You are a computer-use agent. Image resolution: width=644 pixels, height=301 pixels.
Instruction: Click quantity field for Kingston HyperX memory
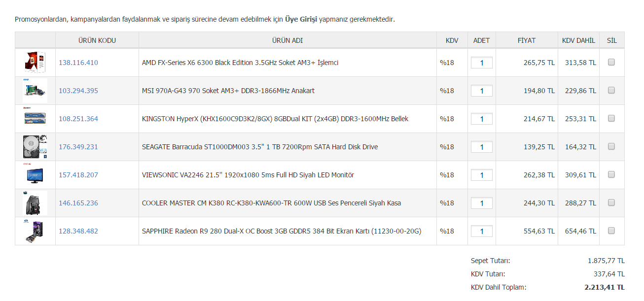(481, 119)
